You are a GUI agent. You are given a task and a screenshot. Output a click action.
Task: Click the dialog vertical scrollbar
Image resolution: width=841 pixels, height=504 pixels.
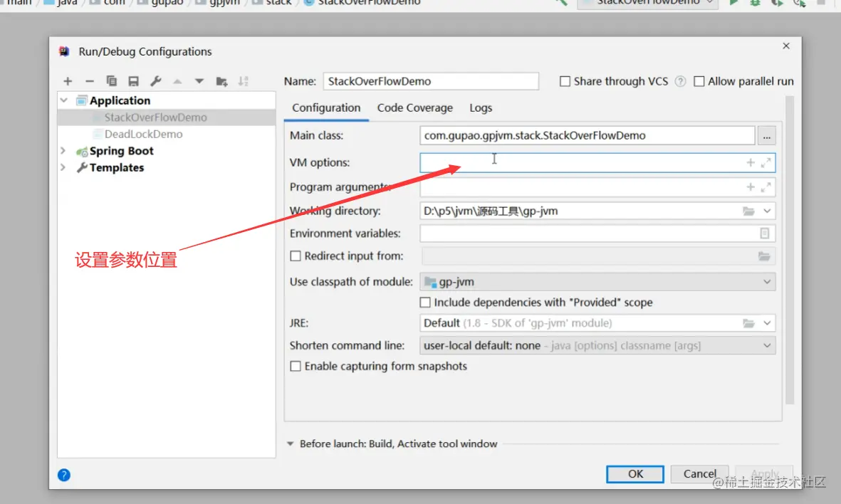point(789,250)
